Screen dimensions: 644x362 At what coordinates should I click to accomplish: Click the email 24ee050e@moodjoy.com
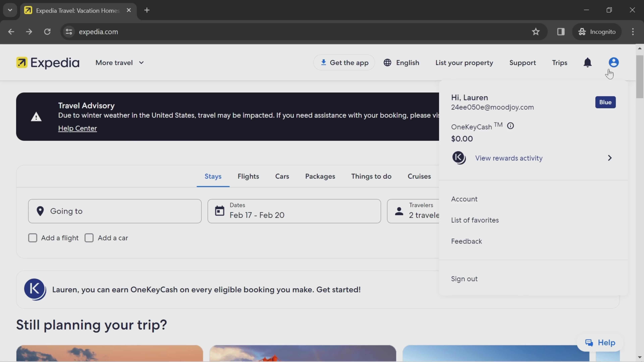click(x=492, y=107)
